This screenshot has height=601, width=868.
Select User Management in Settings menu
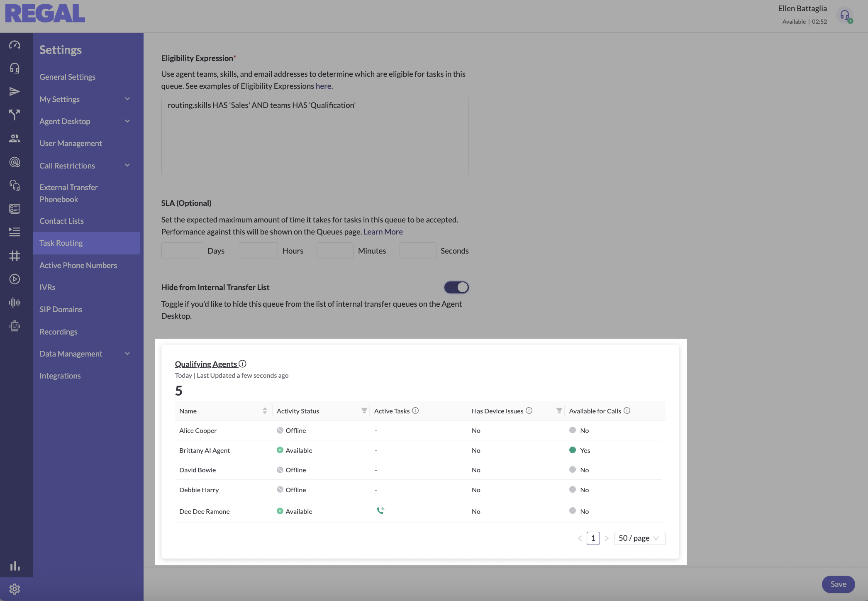pyautogui.click(x=71, y=143)
